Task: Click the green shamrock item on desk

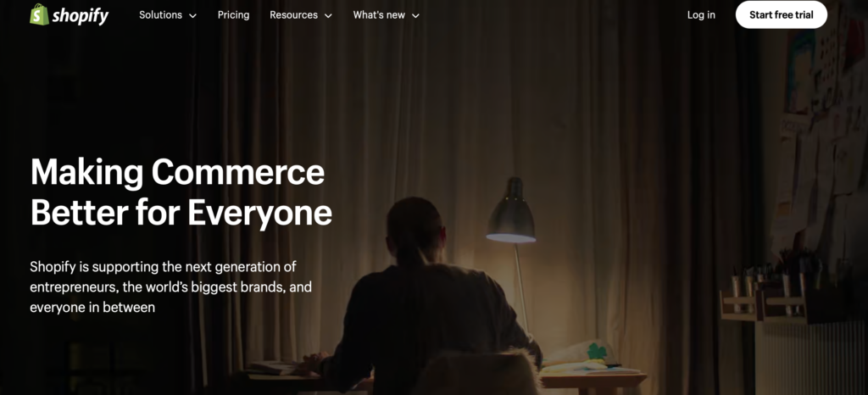Action: (x=595, y=352)
